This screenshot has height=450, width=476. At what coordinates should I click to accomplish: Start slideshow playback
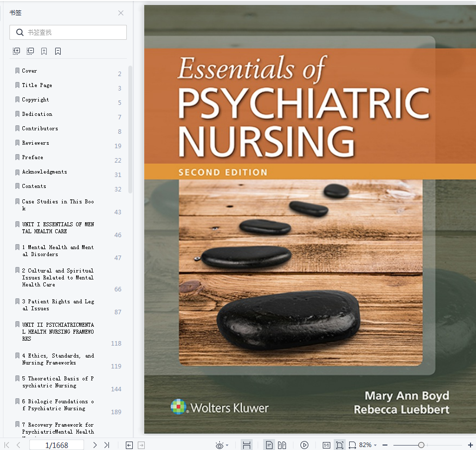pyautogui.click(x=304, y=445)
